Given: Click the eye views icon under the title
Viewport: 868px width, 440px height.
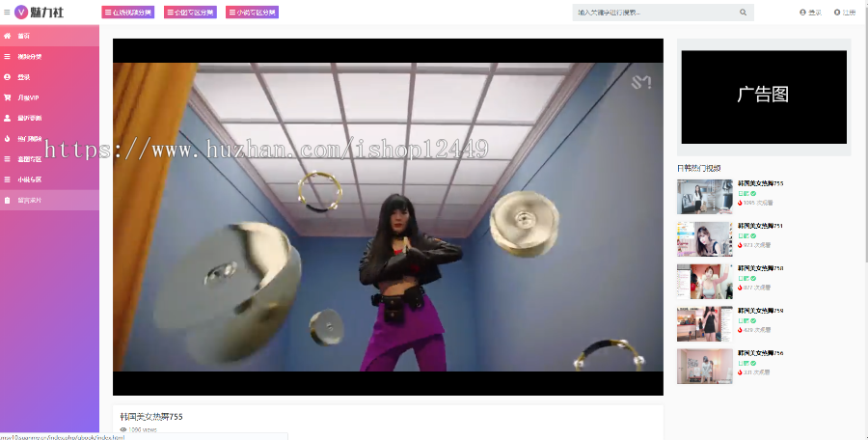Looking at the screenshot, I should tap(123, 429).
